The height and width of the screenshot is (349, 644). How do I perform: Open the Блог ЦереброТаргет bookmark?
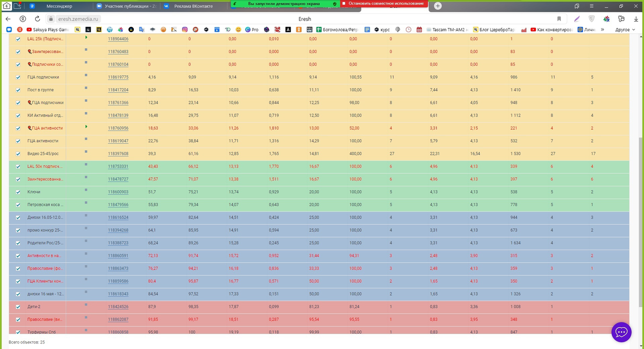click(x=495, y=29)
